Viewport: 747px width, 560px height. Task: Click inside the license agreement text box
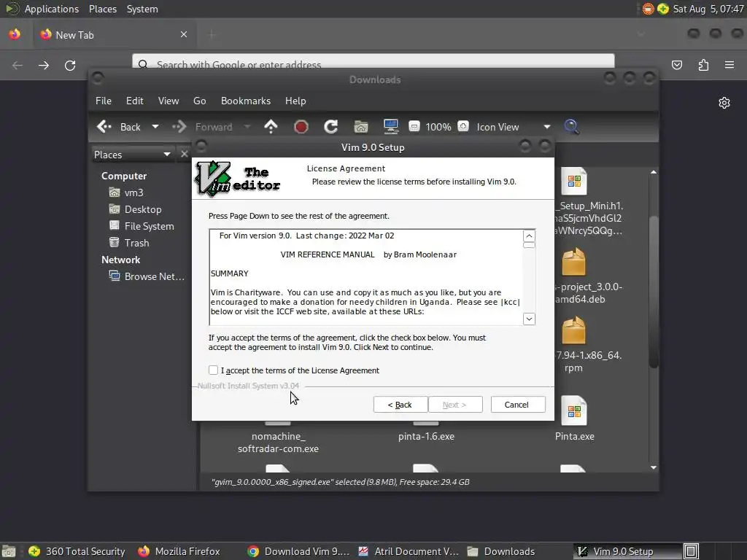tap(366, 277)
